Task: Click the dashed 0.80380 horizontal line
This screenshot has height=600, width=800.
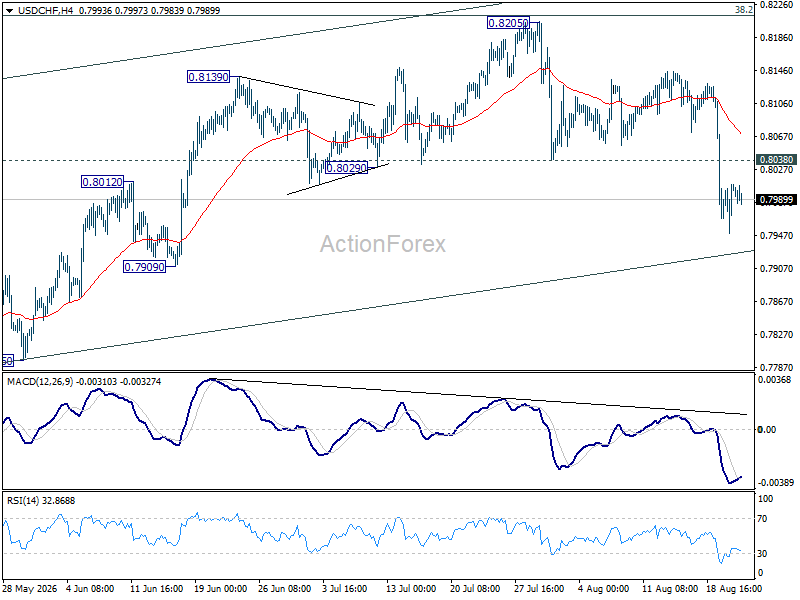Action: click(x=378, y=160)
